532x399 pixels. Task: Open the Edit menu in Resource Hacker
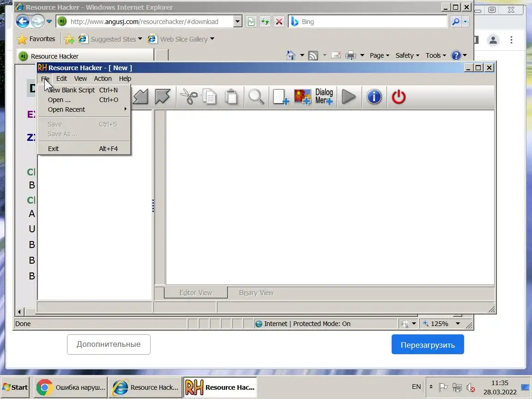pos(61,79)
